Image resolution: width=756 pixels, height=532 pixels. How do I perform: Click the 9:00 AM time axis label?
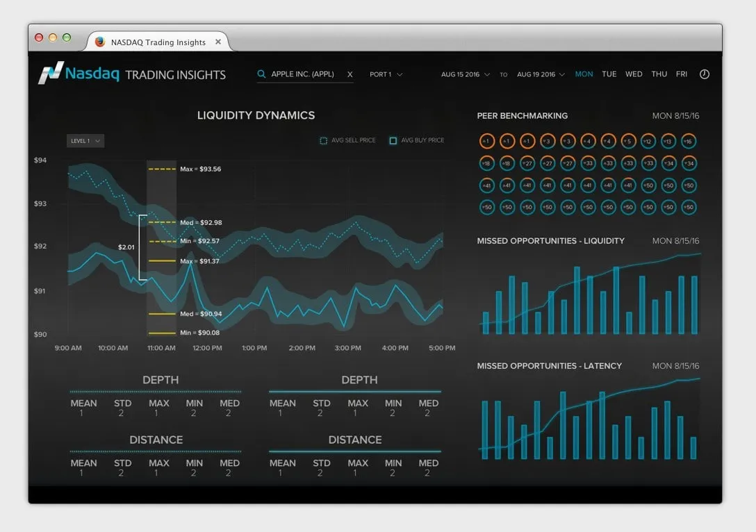[x=68, y=348]
